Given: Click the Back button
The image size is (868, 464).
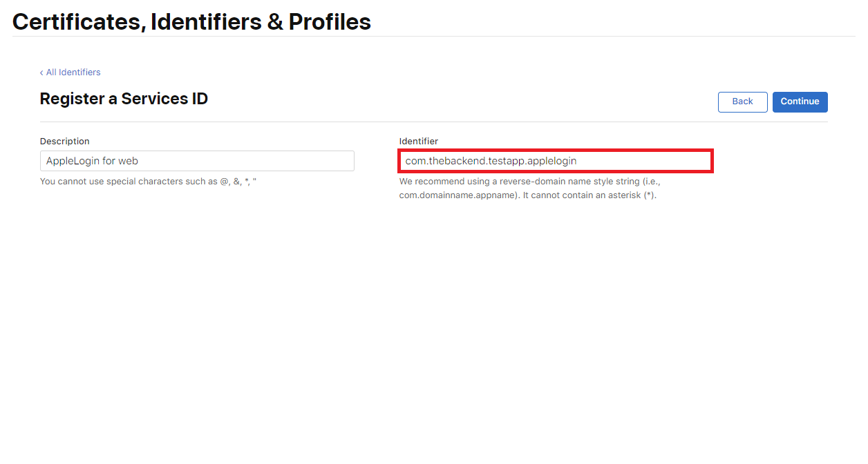Looking at the screenshot, I should point(742,101).
